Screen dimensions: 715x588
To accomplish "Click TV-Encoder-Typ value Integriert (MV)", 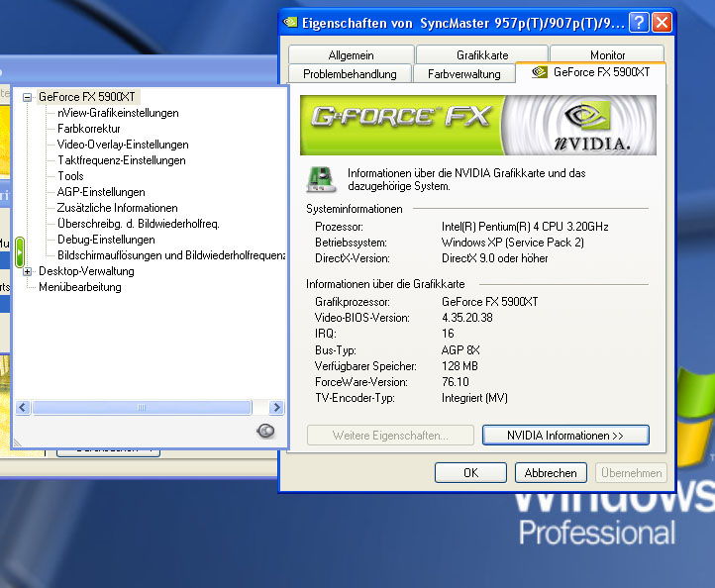I will [474, 398].
